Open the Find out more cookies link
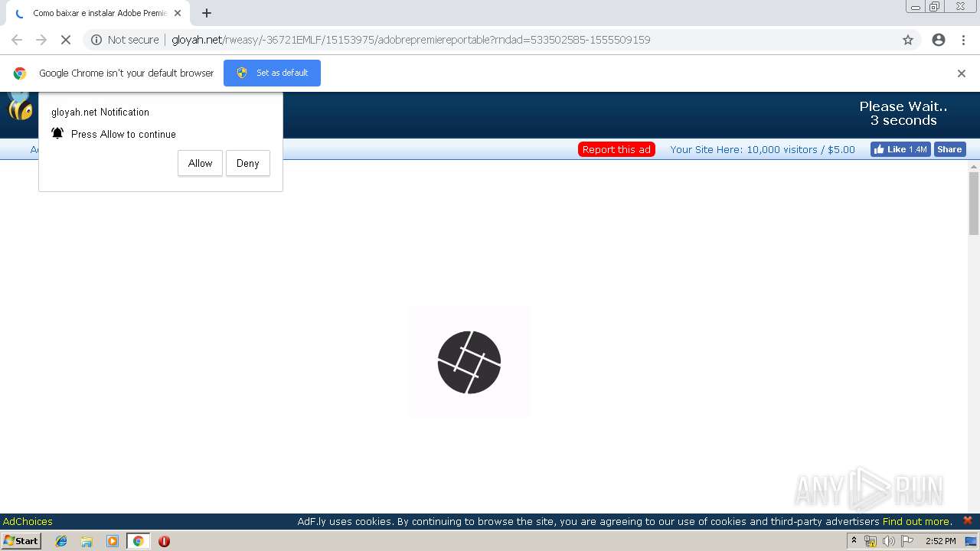The width and height of the screenshot is (980, 551). coord(917,521)
